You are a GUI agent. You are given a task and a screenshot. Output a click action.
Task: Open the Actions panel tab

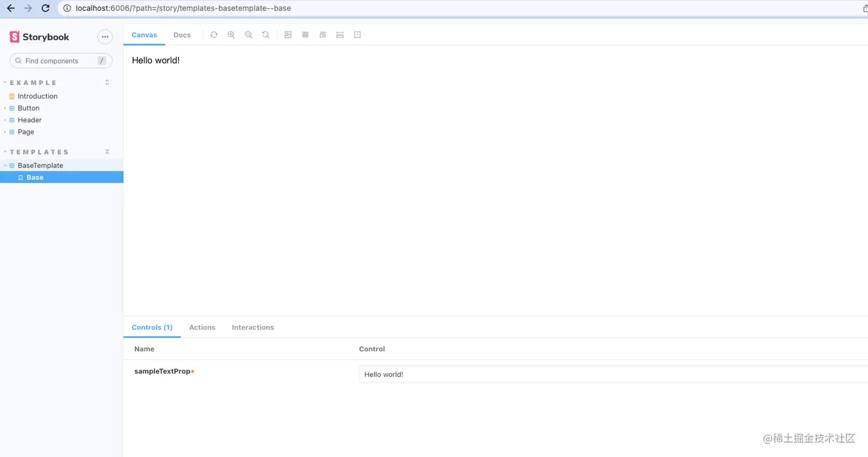(x=202, y=327)
